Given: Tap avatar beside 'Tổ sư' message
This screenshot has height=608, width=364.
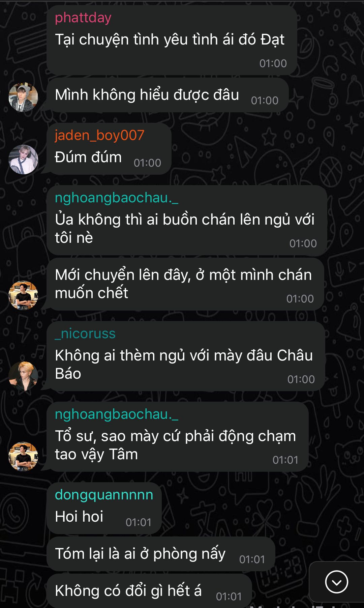Looking at the screenshot, I should (x=23, y=457).
